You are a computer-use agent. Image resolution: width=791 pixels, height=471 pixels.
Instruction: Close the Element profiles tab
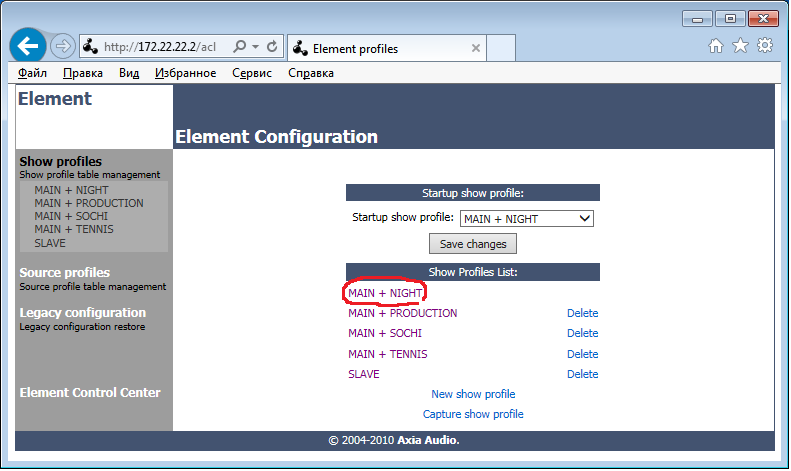coord(475,48)
